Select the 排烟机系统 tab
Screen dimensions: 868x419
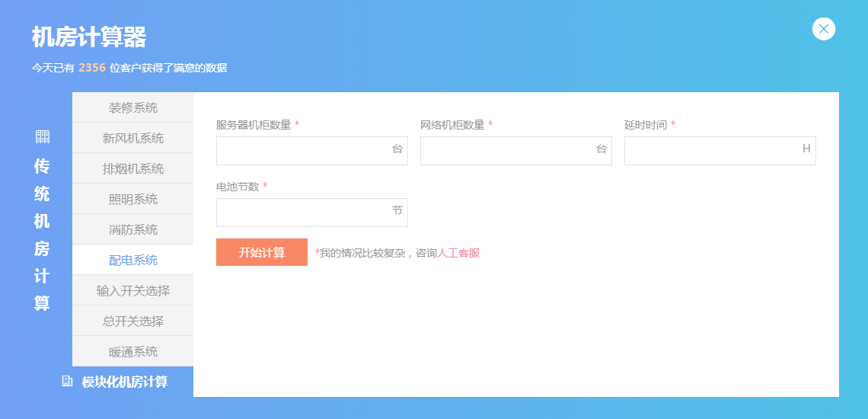[x=132, y=168]
